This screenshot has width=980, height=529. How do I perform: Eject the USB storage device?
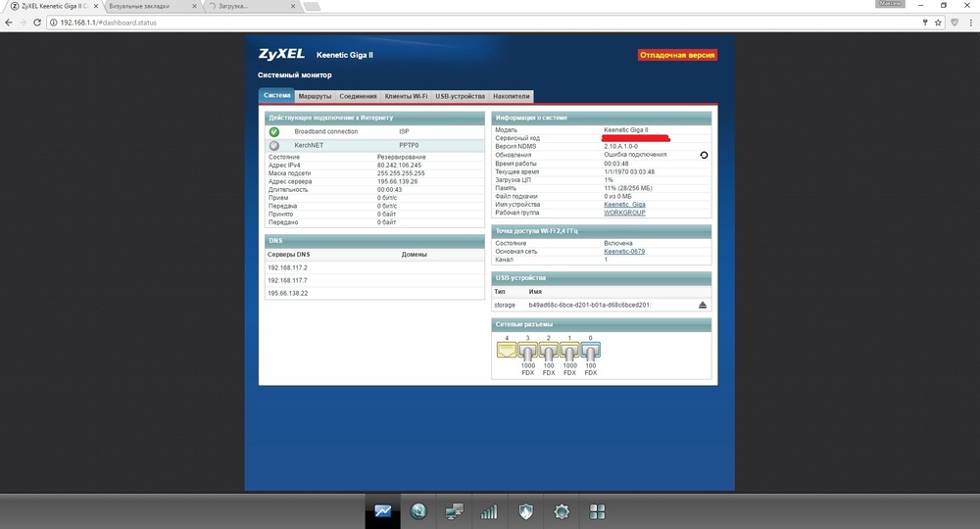click(703, 305)
